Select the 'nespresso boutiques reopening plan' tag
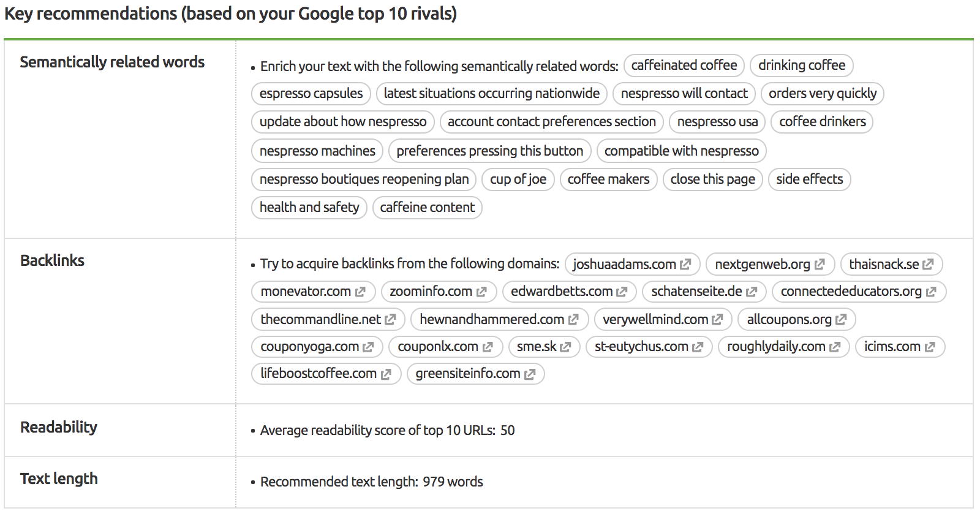 point(364,180)
